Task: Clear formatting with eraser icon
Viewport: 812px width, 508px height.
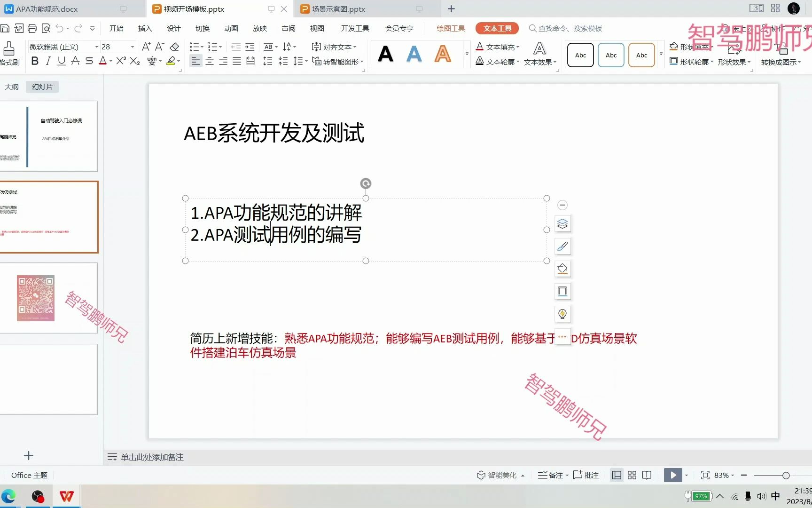Action: (x=174, y=47)
